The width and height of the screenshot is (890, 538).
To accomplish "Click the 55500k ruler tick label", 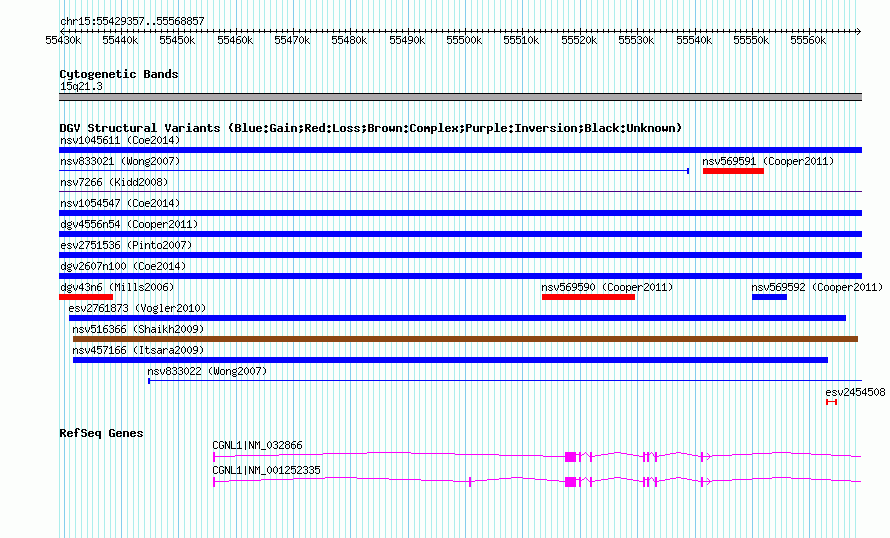I will point(464,40).
